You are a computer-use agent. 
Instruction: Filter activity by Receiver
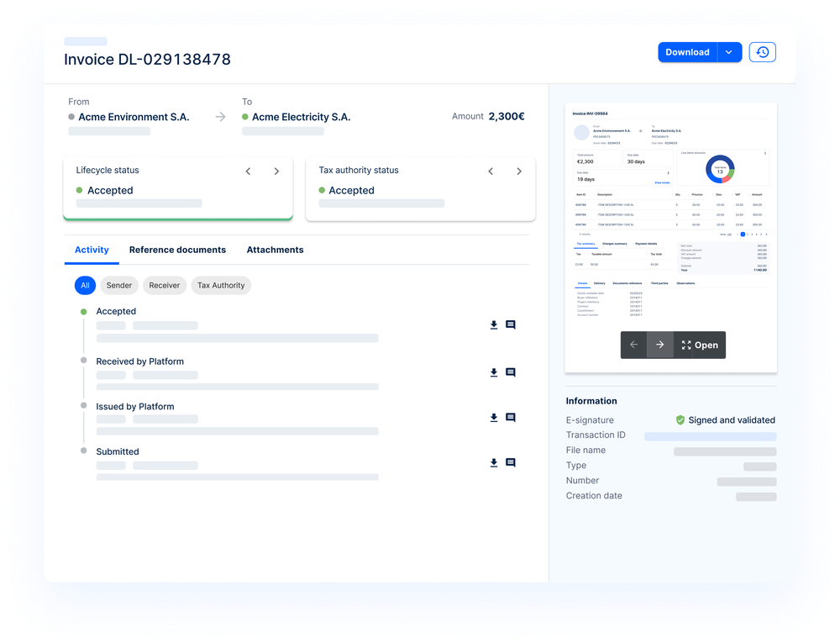[165, 285]
